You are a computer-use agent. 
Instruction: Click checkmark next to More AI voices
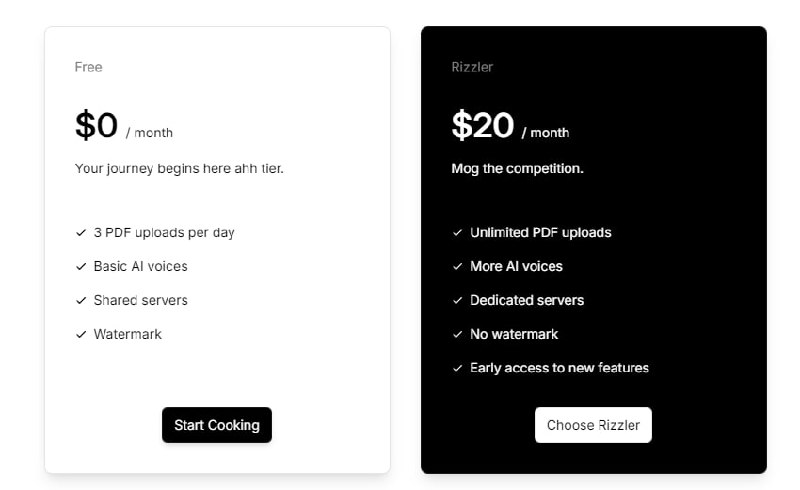pos(458,267)
